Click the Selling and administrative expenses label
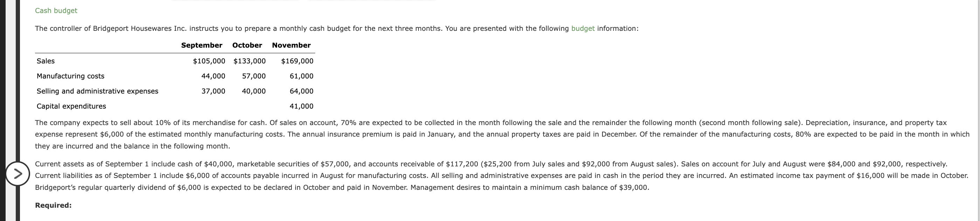This screenshot has width=980, height=221. pyautogui.click(x=97, y=91)
